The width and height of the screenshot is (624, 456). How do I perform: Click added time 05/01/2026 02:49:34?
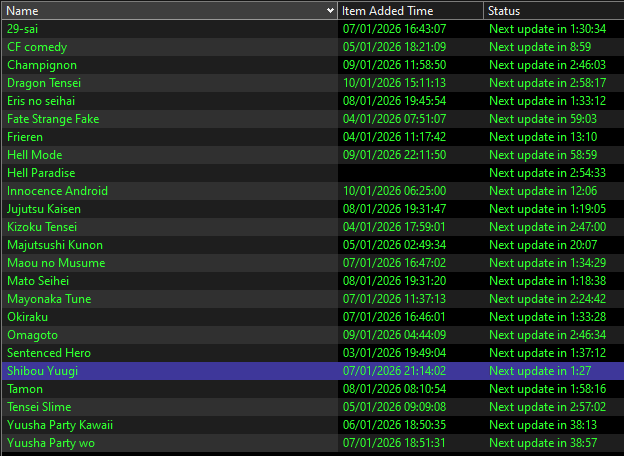(394, 245)
